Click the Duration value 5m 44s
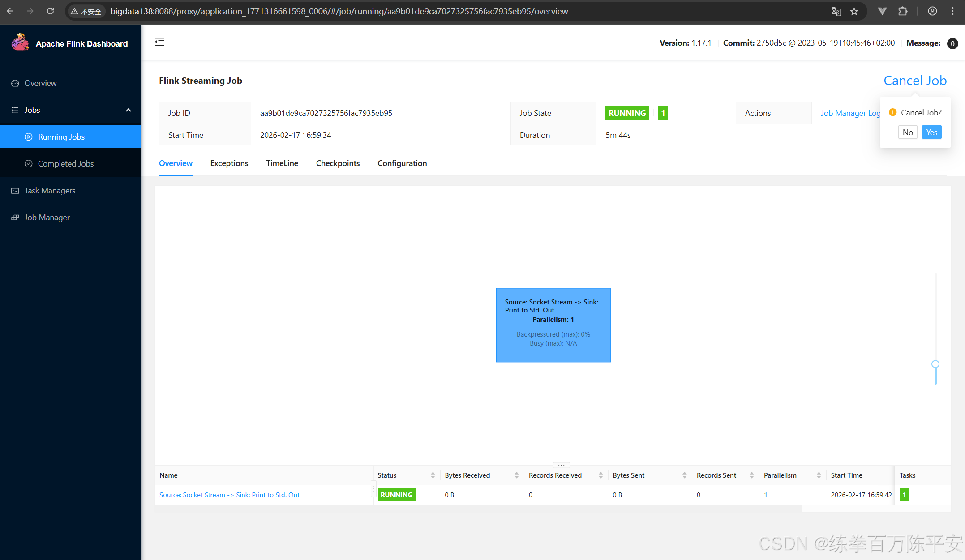 coord(618,135)
